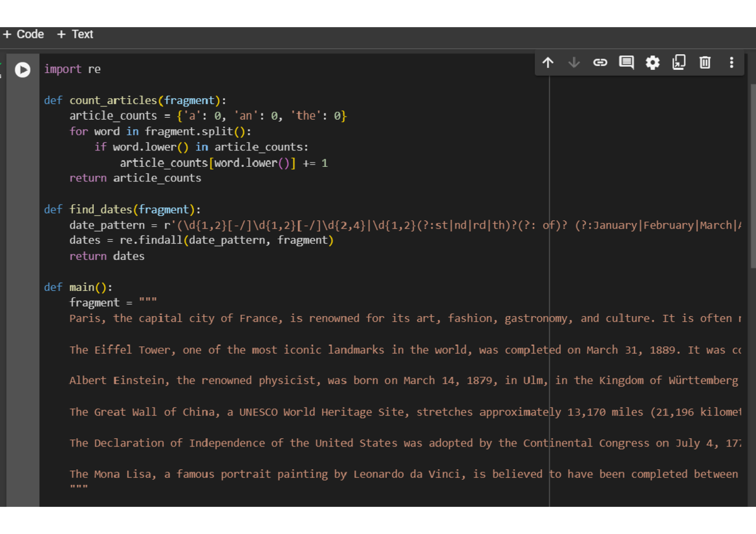The width and height of the screenshot is (756, 534).
Task: Click the 'def find_dates(fragment):' line
Action: pos(122,210)
